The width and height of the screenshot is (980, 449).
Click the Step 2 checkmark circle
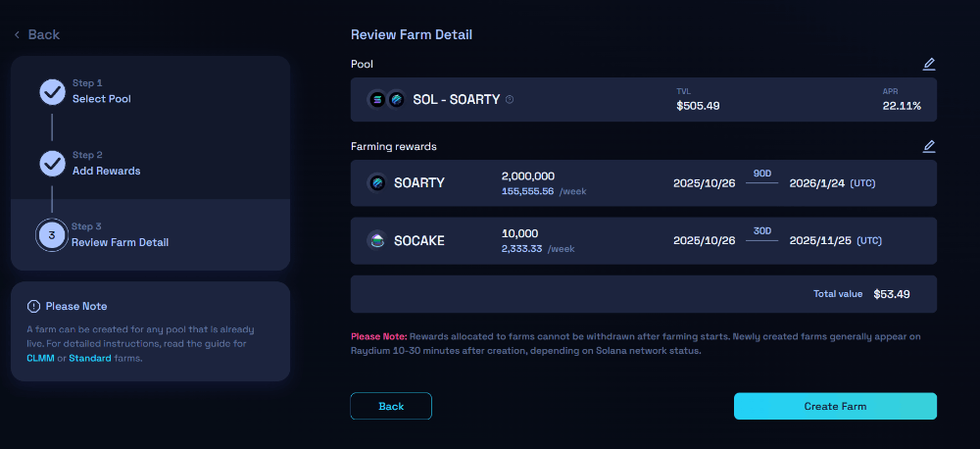(52, 163)
